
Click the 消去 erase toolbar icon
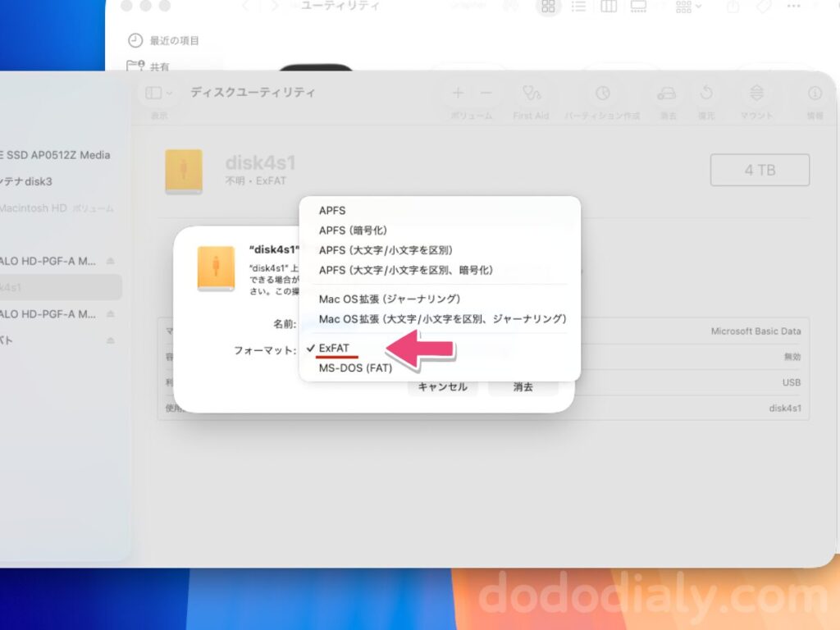tap(668, 94)
